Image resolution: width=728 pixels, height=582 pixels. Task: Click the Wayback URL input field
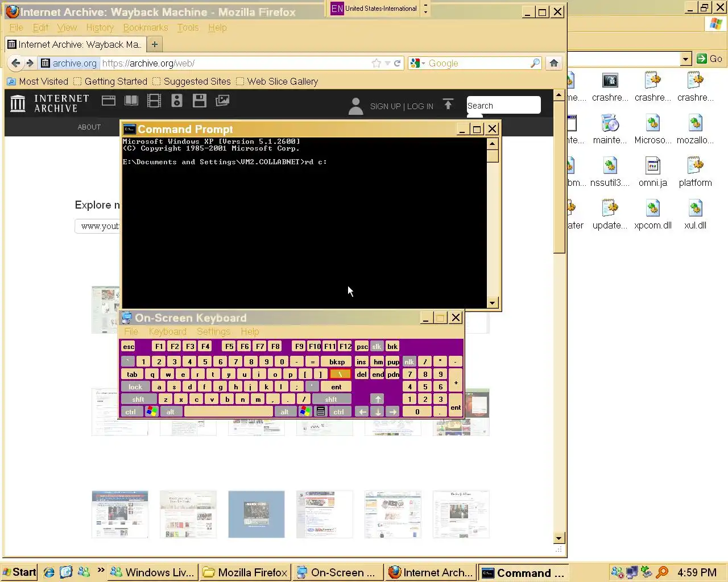coord(97,226)
